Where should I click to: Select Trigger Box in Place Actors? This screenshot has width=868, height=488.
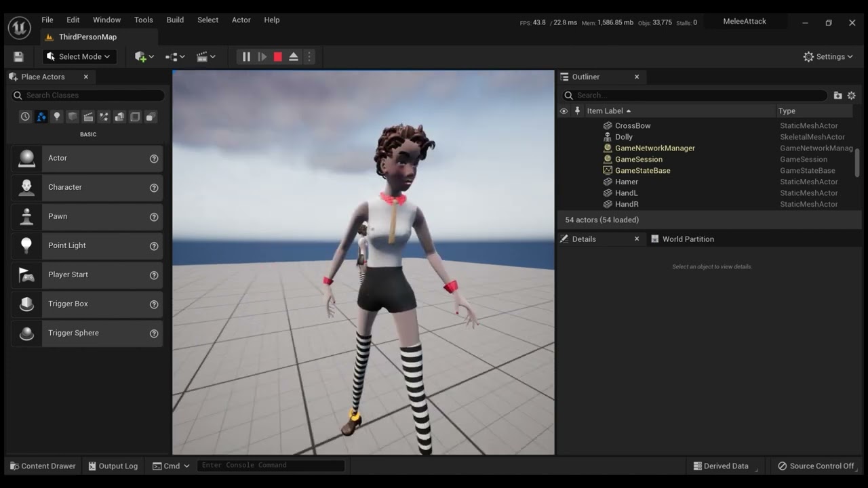87,304
